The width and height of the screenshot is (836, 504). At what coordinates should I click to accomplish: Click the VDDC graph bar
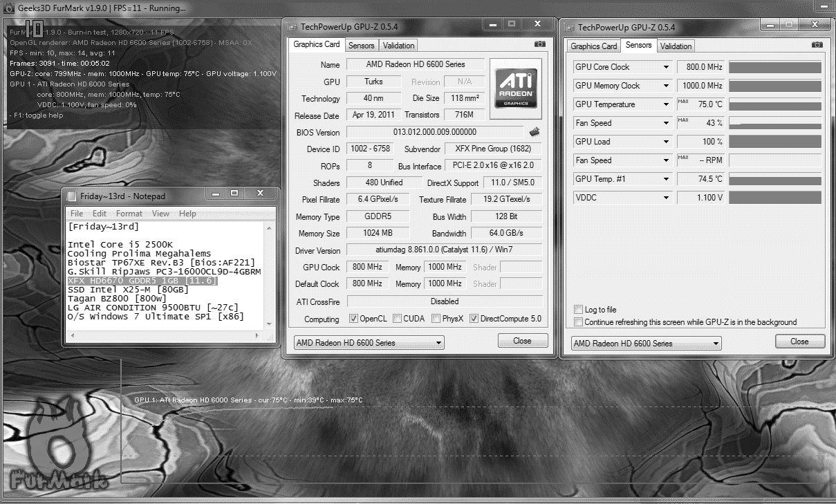coord(775,198)
